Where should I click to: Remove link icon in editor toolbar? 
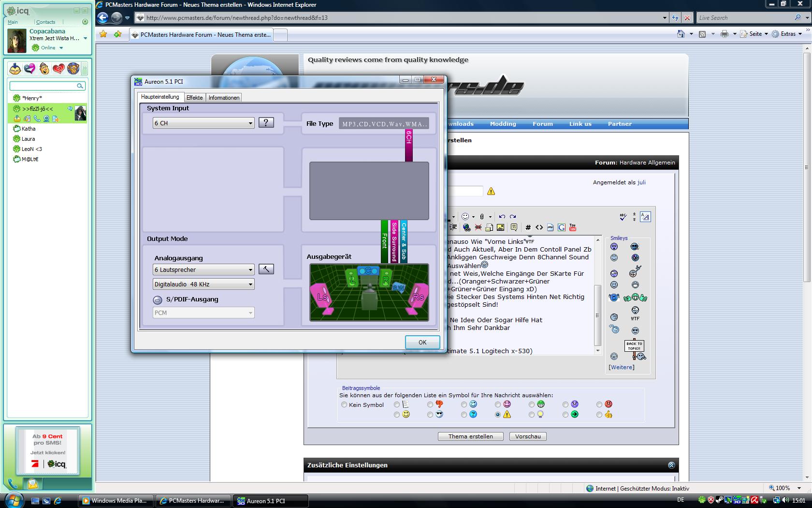pyautogui.click(x=478, y=227)
